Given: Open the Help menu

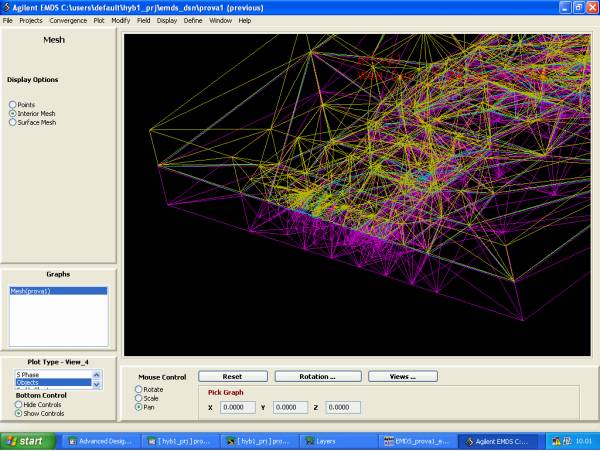Looking at the screenshot, I should [245, 21].
